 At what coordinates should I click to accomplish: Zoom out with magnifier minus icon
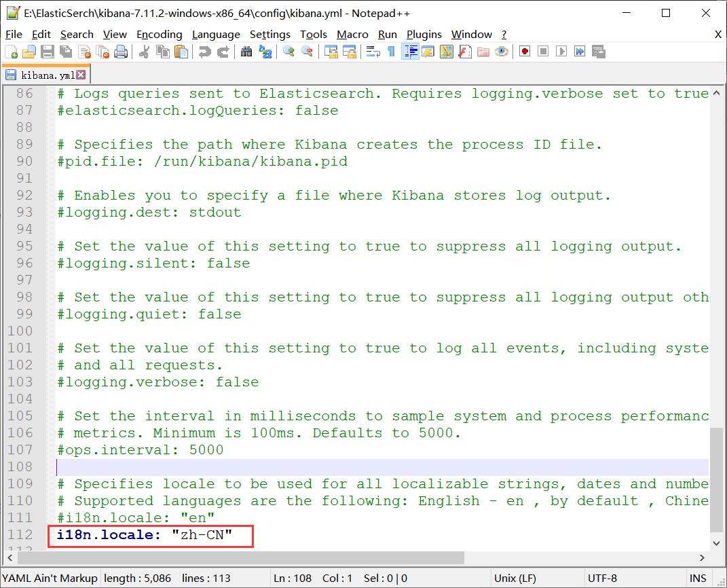tap(307, 52)
